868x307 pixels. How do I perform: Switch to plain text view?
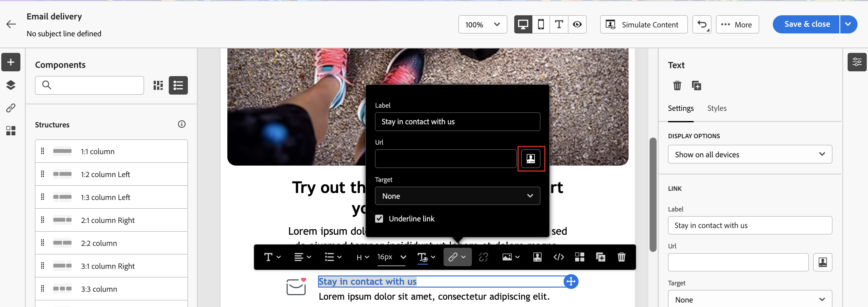coord(559,24)
